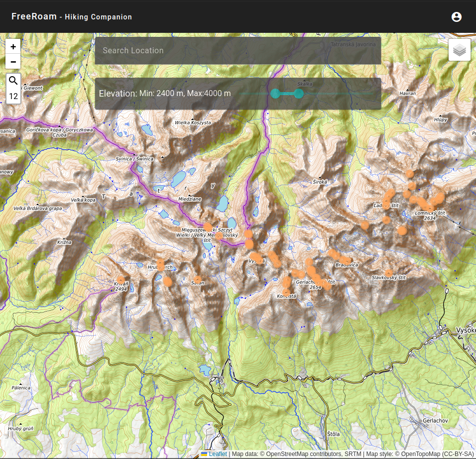This screenshot has height=459, width=476.
Task: Click the Miedziane peak label
Action: tap(190, 199)
